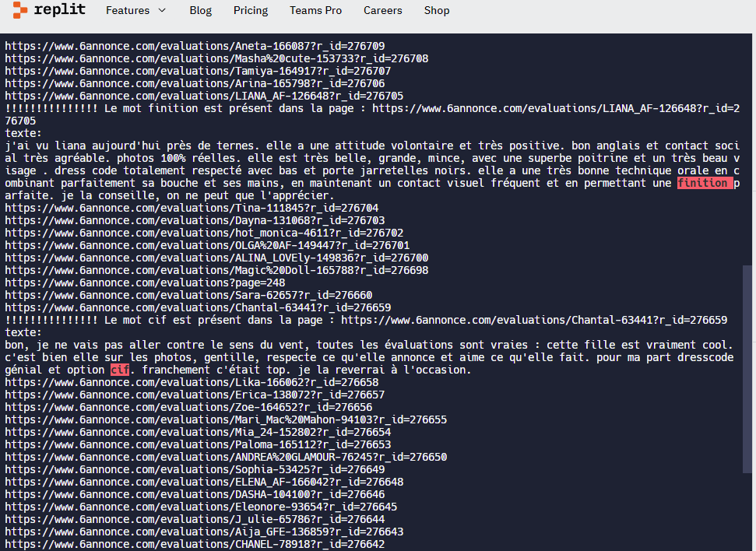Click the output line with r_id=276643
756x551 pixels.
[204, 532]
